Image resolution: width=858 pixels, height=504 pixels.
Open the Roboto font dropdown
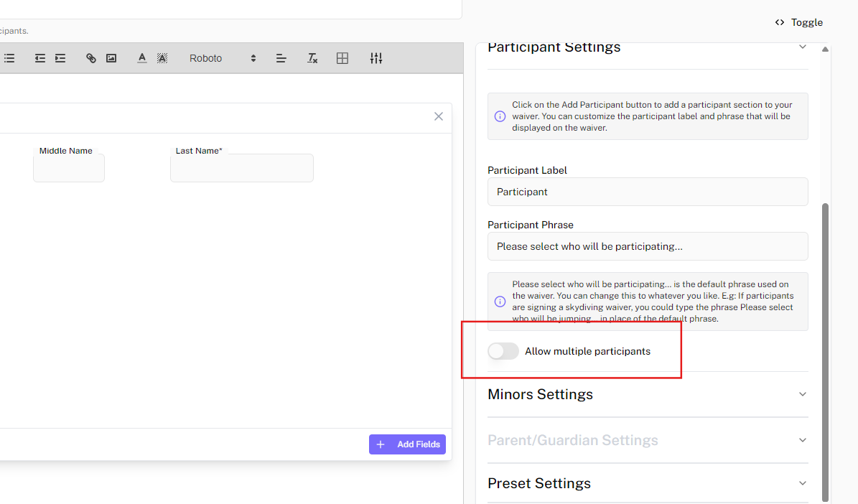[x=222, y=58]
